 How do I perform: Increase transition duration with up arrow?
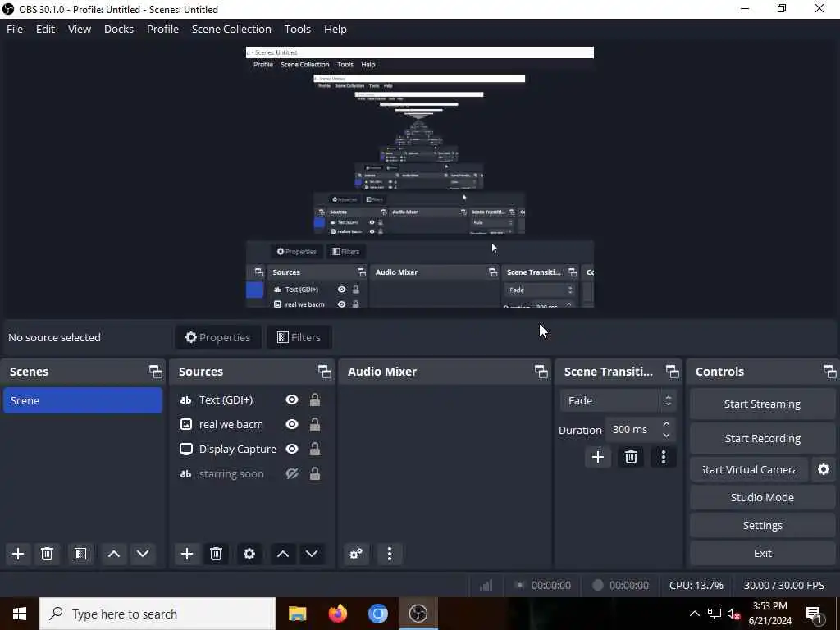click(666, 424)
